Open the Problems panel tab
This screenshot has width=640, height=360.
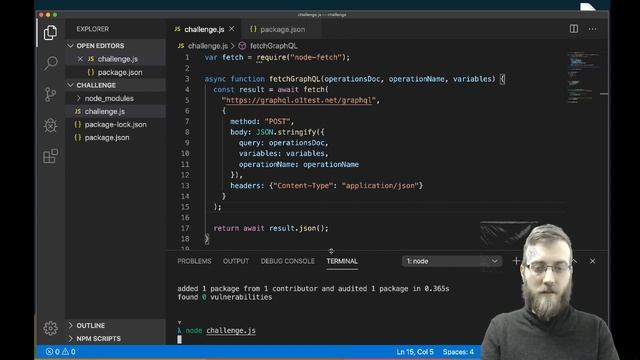(194, 261)
